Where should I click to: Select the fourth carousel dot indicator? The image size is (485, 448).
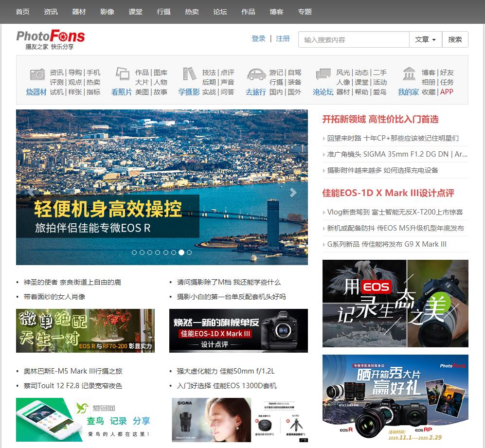point(158,252)
